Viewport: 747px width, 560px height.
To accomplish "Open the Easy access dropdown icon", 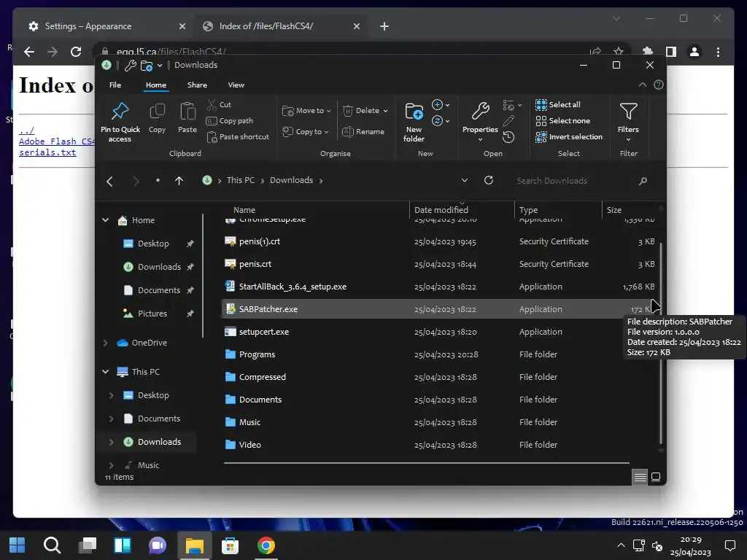I will [441, 121].
